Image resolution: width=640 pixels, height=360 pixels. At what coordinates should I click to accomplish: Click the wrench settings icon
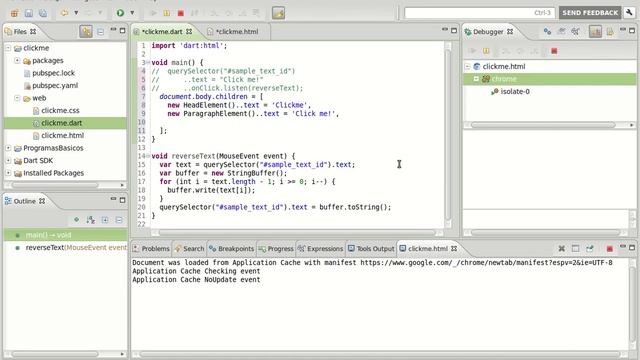pos(629,13)
